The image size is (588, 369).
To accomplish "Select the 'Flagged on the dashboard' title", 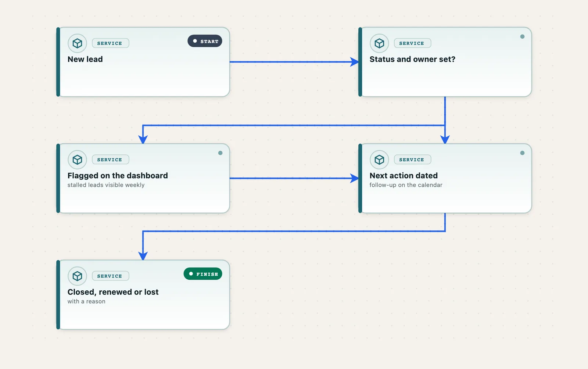I will pos(118,176).
